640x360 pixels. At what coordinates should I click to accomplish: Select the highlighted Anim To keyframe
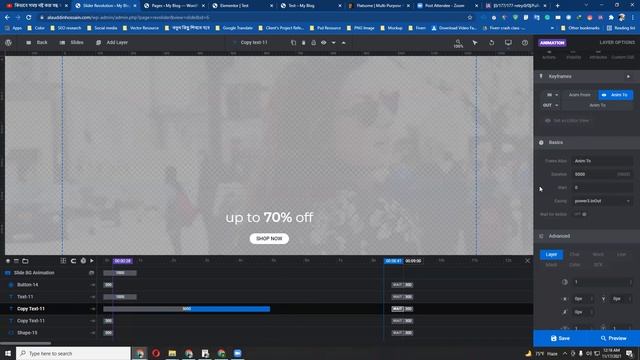[x=616, y=95]
